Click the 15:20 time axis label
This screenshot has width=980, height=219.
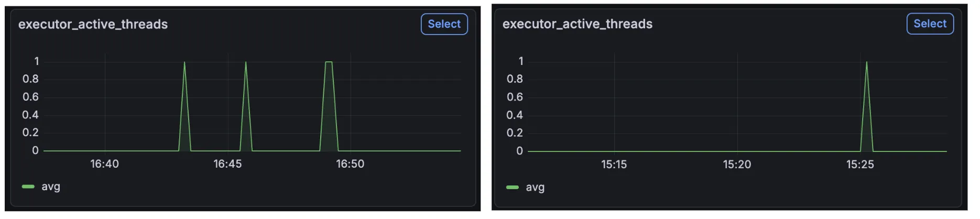(737, 165)
